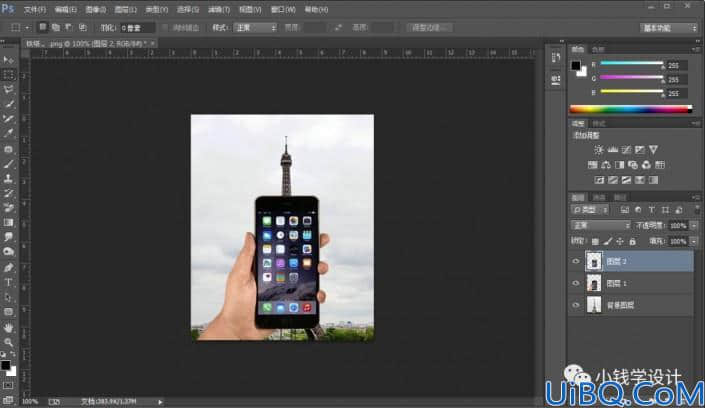Screen dimensions: 705x408
Task: Select the Rectangle shape tool
Action: point(8,312)
